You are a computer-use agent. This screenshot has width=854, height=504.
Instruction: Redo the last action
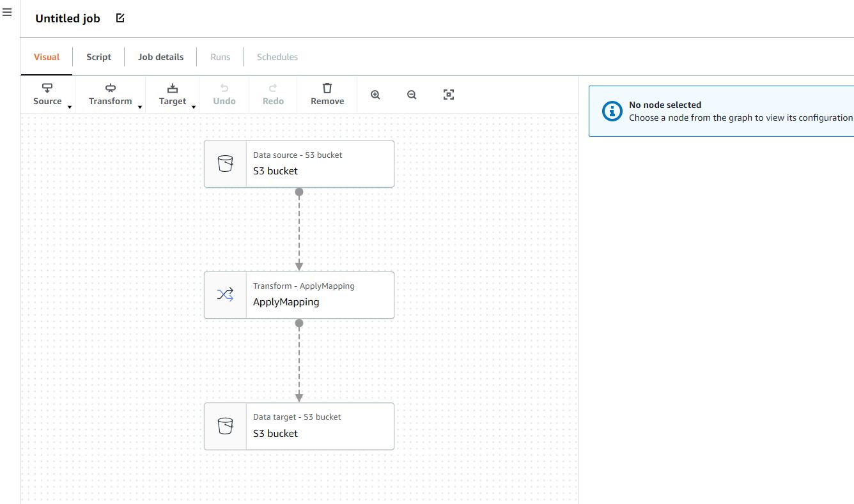273,94
